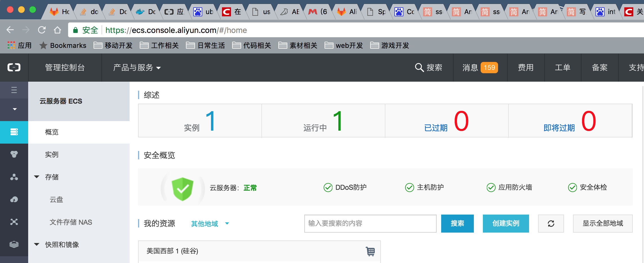
Task: Open the 备案 menu in header
Action: (x=599, y=68)
